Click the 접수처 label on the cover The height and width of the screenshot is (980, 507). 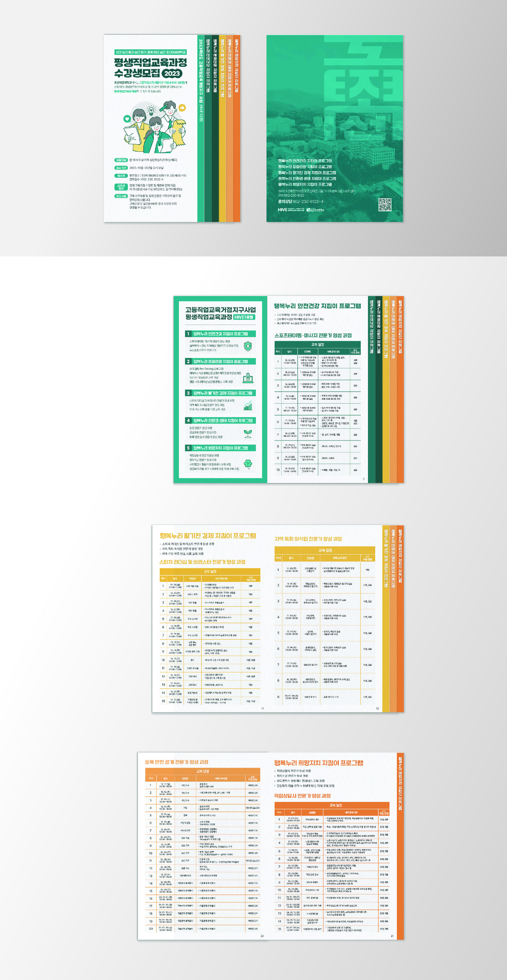click(x=121, y=176)
